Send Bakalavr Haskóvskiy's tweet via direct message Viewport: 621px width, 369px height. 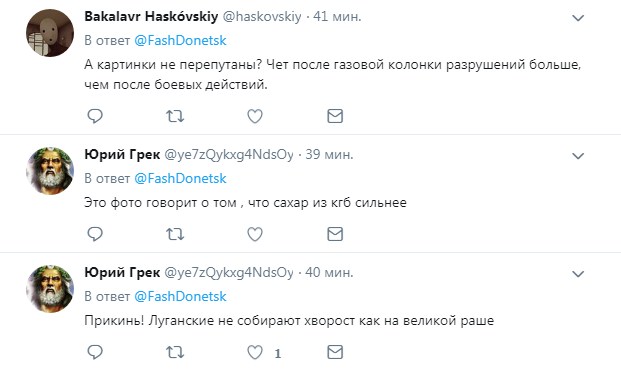[x=335, y=116]
